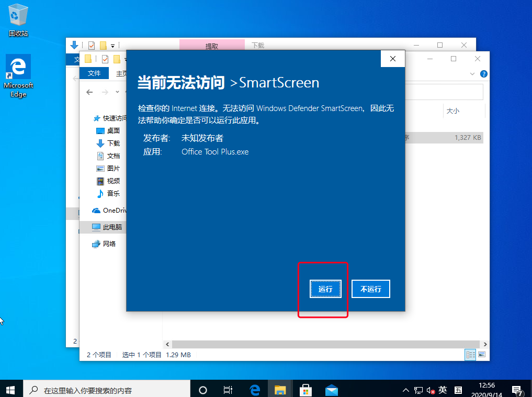The image size is (532, 397).
Task: Open the 文件 tab in front Explorer window
Action: (x=94, y=73)
